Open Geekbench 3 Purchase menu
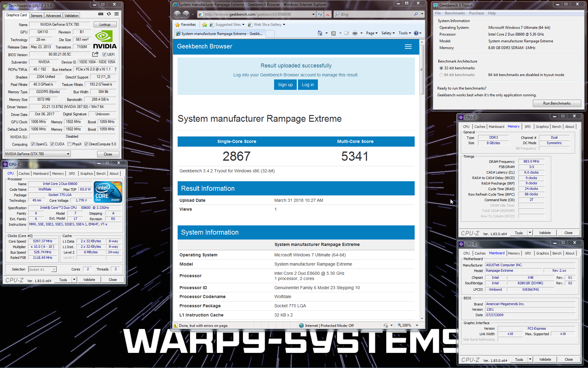588x368 pixels. coord(477,13)
